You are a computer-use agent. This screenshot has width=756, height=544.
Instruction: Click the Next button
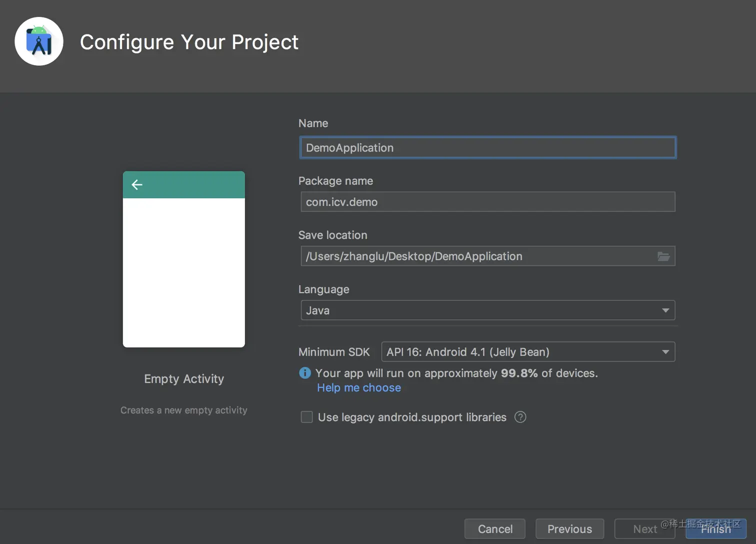tap(645, 529)
